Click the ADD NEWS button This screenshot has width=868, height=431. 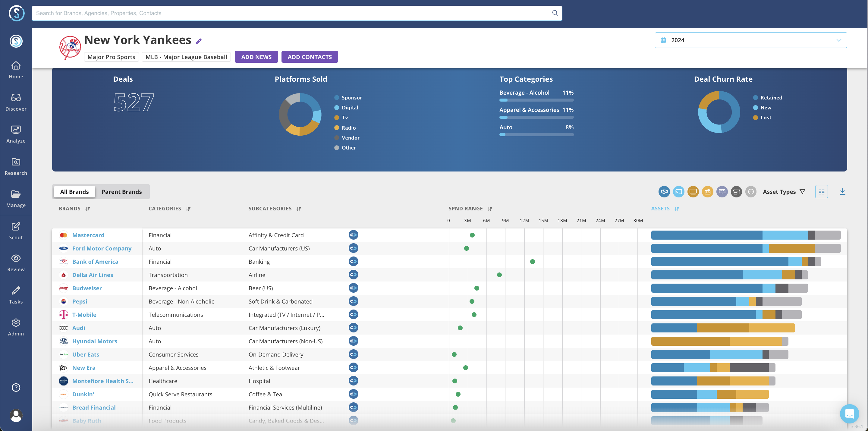(256, 57)
